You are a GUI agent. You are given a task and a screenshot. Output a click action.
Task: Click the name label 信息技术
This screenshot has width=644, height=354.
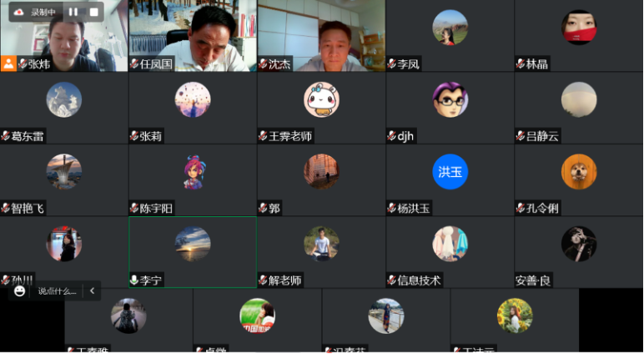(419, 281)
